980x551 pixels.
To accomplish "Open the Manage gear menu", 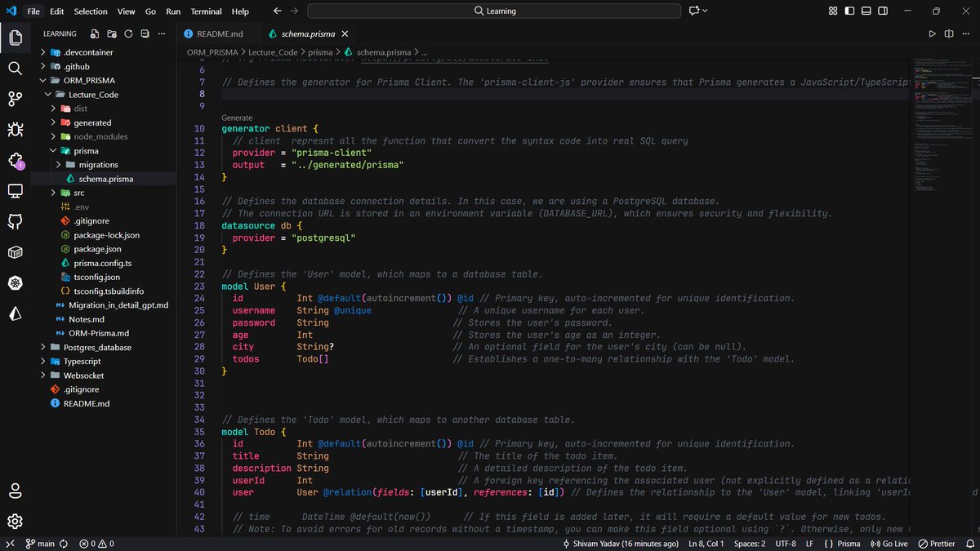I will [15, 521].
